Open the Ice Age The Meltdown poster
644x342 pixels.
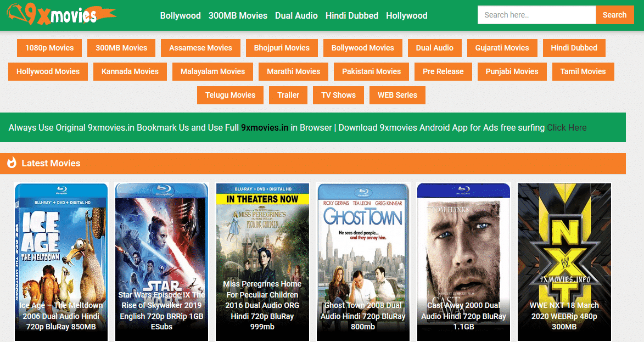(x=61, y=262)
